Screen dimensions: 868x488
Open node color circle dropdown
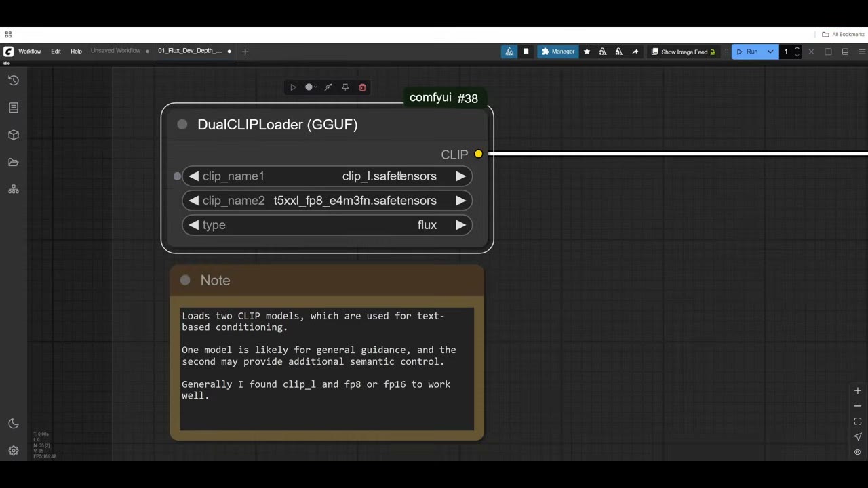tap(311, 87)
